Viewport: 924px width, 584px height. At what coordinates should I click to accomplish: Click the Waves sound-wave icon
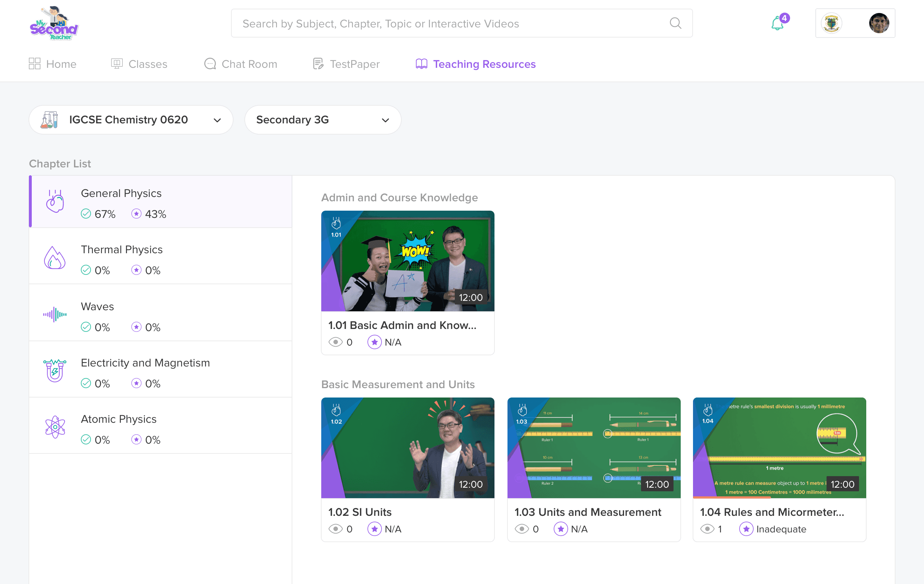(x=55, y=315)
